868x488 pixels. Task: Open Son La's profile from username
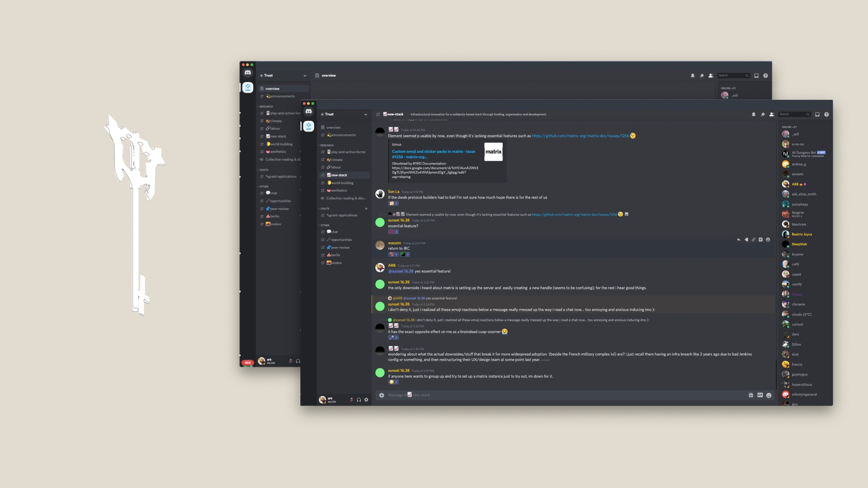click(393, 192)
